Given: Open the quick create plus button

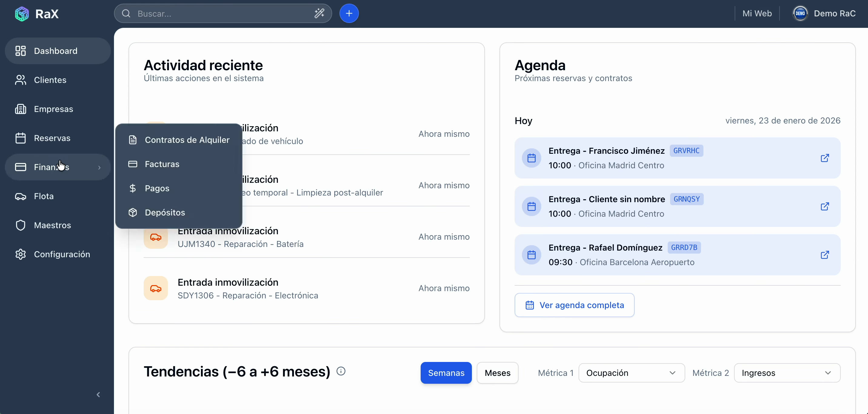Looking at the screenshot, I should coord(349,13).
